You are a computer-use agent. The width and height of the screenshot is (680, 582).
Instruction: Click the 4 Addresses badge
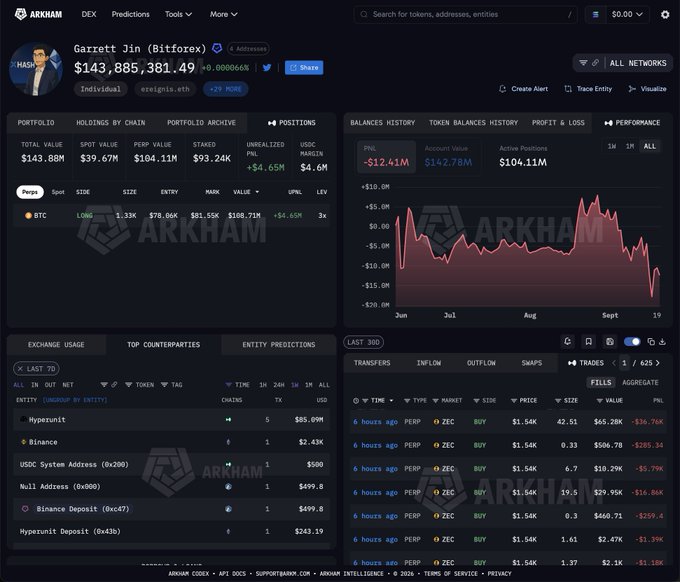click(x=248, y=49)
